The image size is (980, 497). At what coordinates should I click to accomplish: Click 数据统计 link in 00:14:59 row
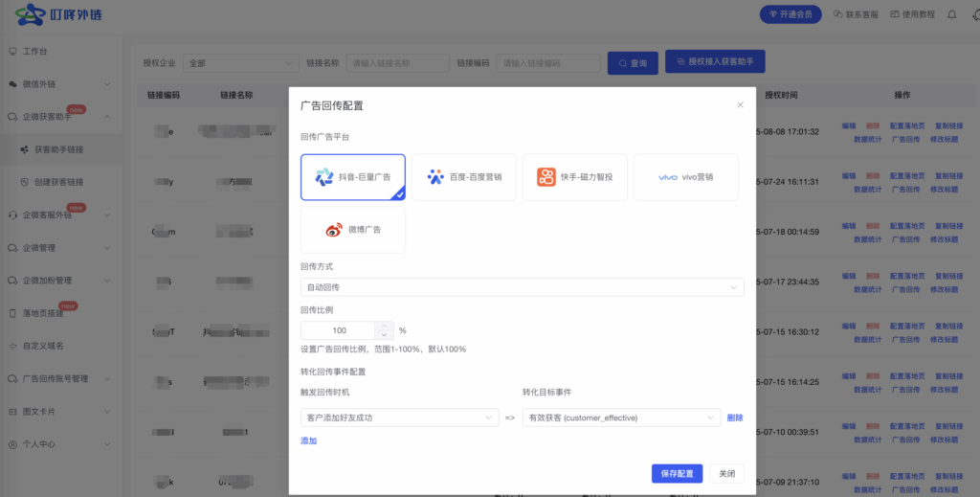coord(867,239)
